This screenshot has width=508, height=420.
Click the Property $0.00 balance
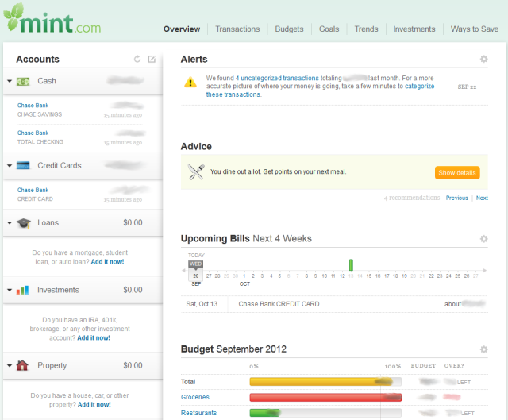pos(133,365)
